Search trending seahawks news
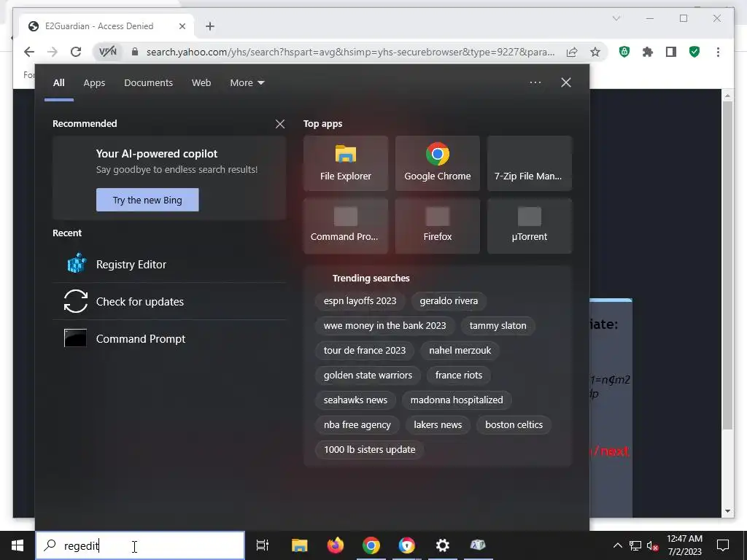747x560 pixels. tap(356, 400)
